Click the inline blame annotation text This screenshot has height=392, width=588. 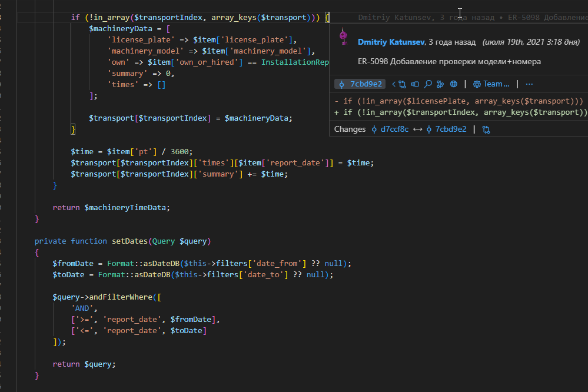[x=473, y=17]
